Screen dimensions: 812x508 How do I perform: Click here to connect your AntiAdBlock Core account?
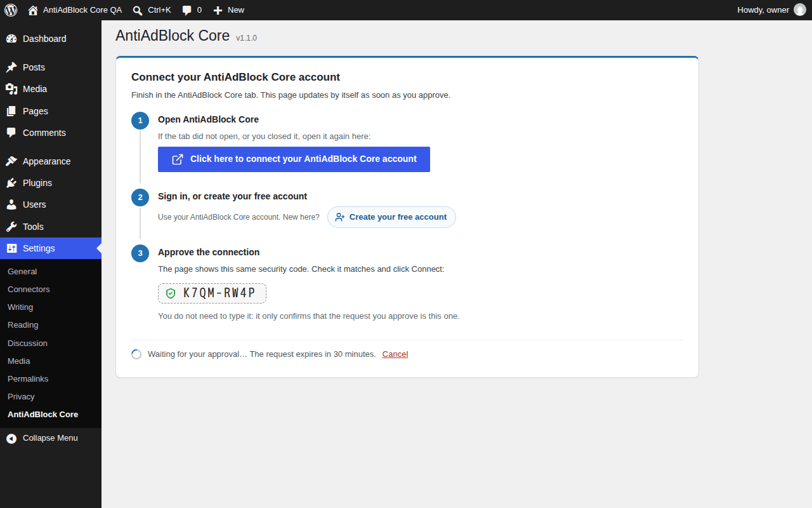tap(294, 159)
